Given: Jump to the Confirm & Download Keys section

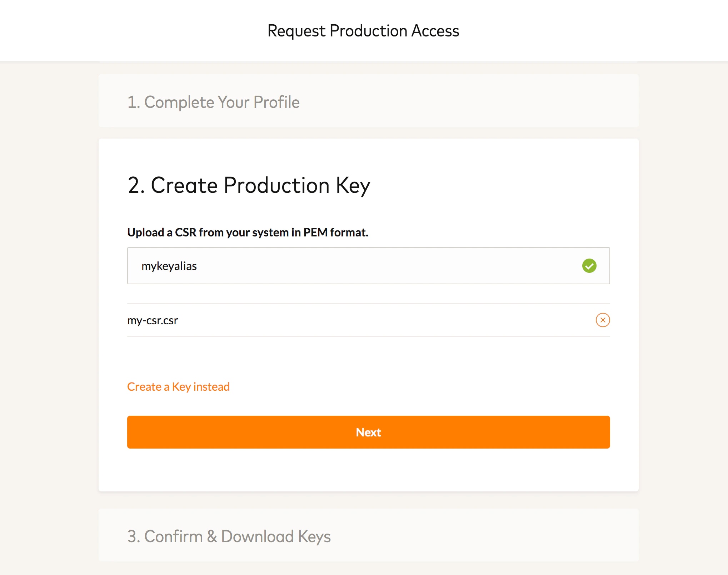Looking at the screenshot, I should (229, 536).
